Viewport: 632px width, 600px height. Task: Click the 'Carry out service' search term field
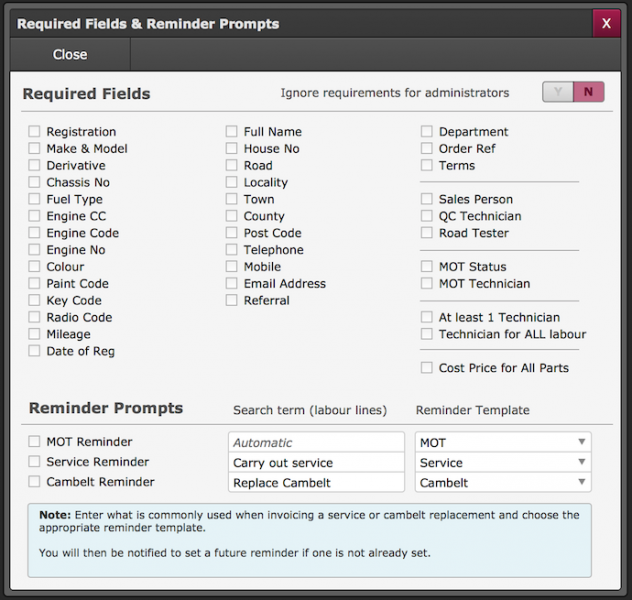[x=317, y=463]
